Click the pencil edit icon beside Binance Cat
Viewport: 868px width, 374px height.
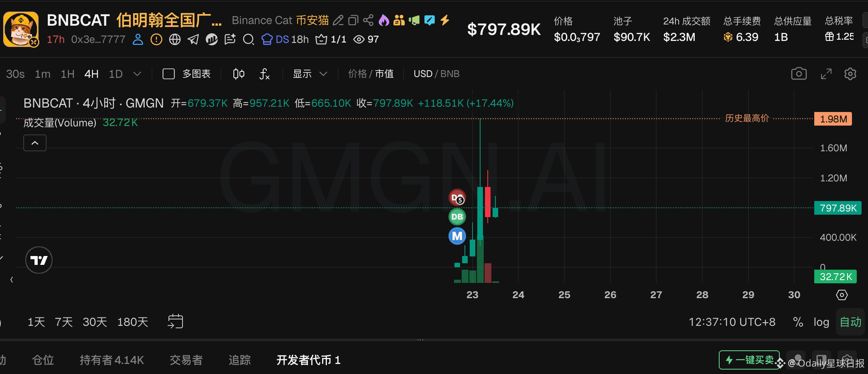(x=338, y=20)
